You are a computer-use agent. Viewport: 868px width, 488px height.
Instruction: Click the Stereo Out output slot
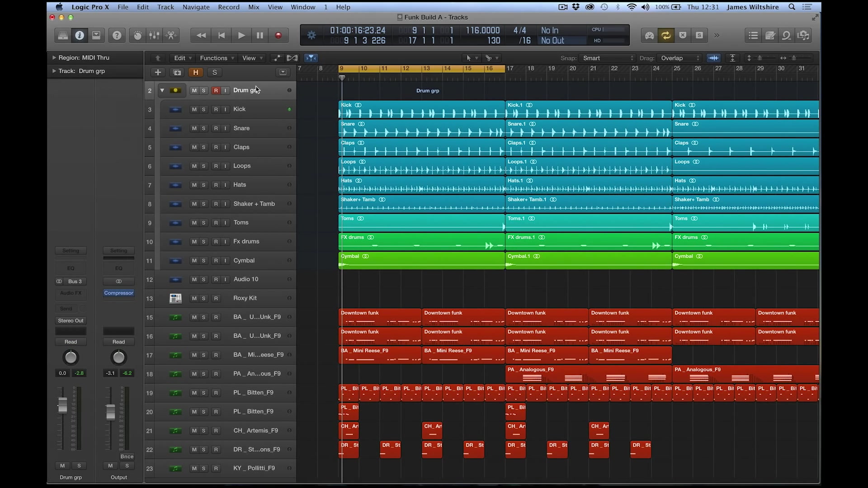click(71, 320)
